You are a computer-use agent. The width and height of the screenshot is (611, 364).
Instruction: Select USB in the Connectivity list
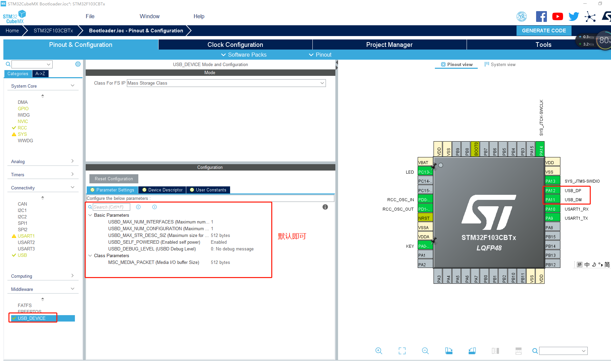(x=22, y=255)
